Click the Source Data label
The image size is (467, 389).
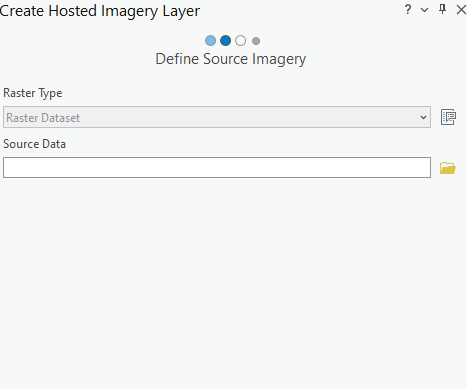(x=34, y=144)
